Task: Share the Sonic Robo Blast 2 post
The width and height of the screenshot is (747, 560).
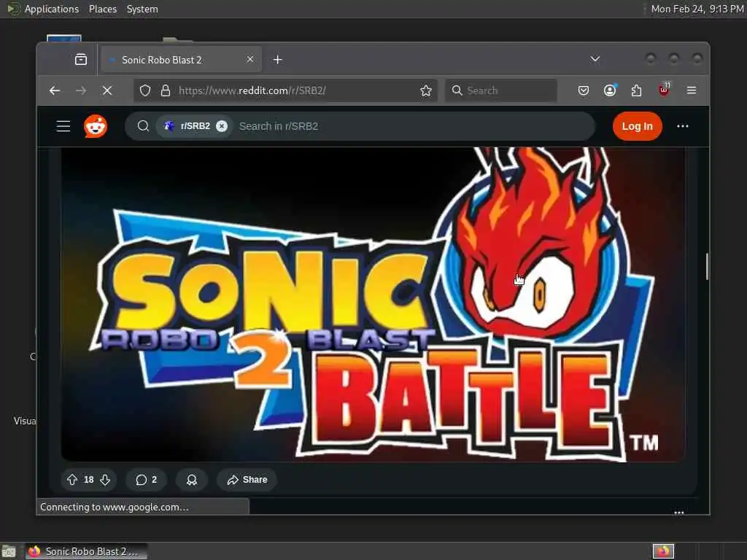Action: pos(247,480)
